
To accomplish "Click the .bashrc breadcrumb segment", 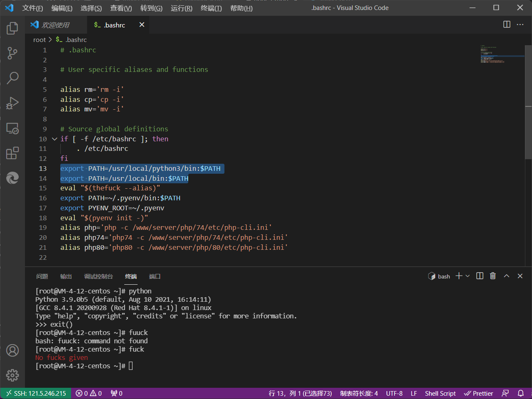I will (71, 40).
